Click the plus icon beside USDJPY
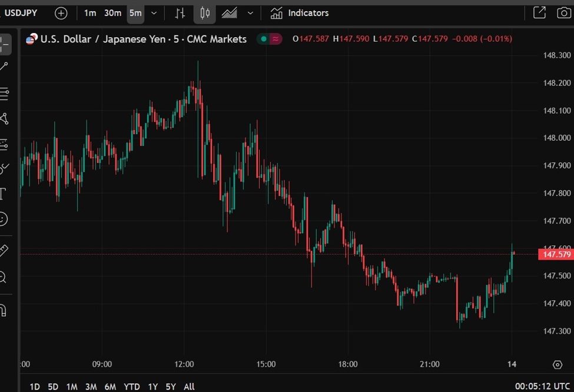This screenshot has width=574, height=392. [61, 13]
